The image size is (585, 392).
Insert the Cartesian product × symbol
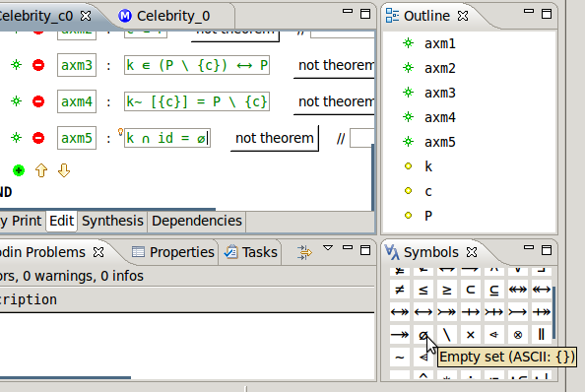(x=470, y=335)
